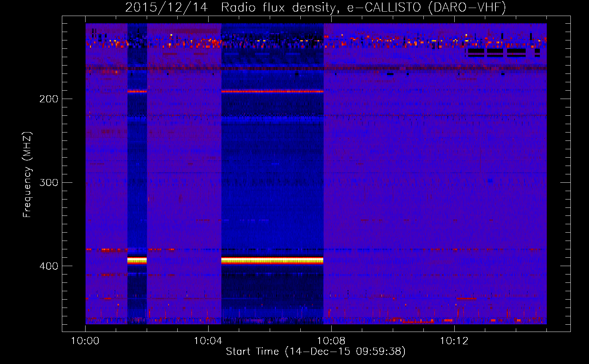Click the '300' frequency axis label
Screen dimensions: 589x364
coord(49,182)
